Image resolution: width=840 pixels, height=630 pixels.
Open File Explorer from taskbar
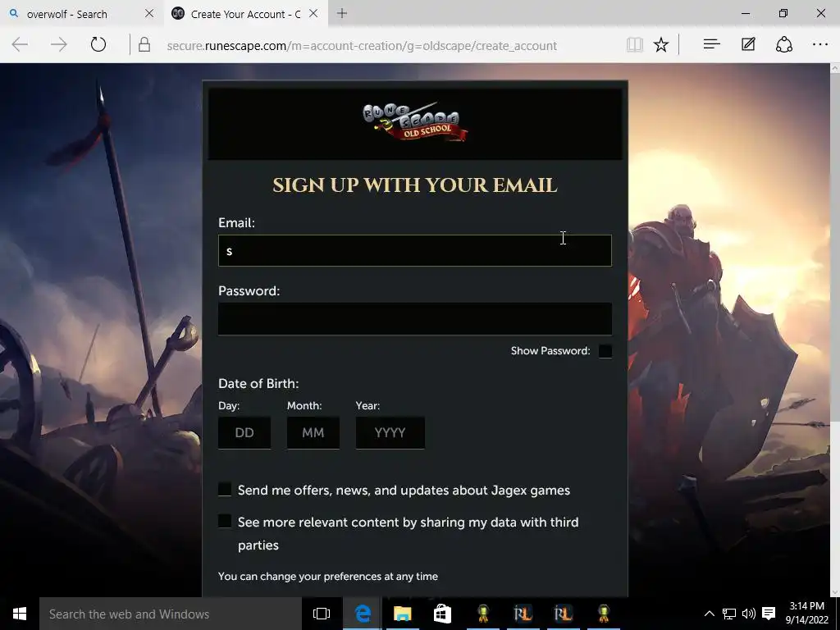(402, 614)
